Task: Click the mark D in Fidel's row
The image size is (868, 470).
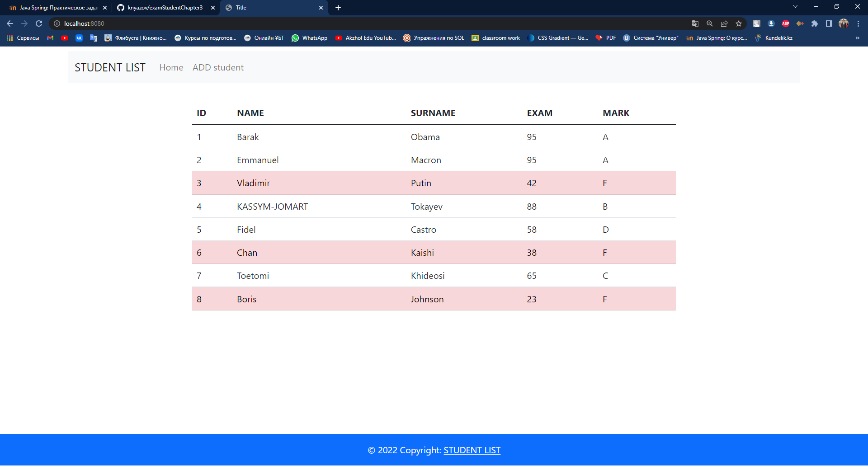Action: 606,230
